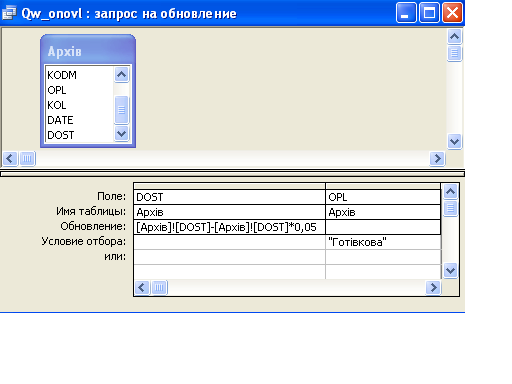Click down arrow of design grid vertical scrollbar
This screenshot has width=512, height=384.
pyautogui.click(x=450, y=270)
